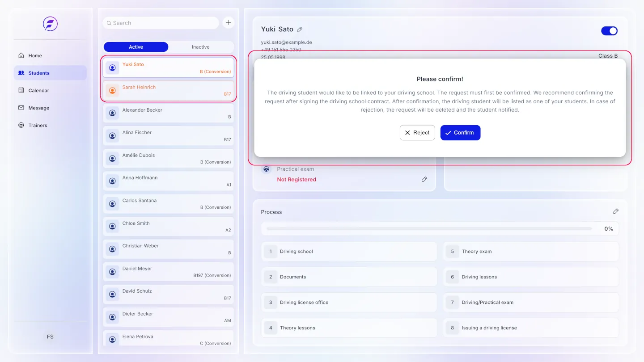Click the steering wheel Practical exam icon
Viewport: 644px width, 362px height.
(x=266, y=169)
